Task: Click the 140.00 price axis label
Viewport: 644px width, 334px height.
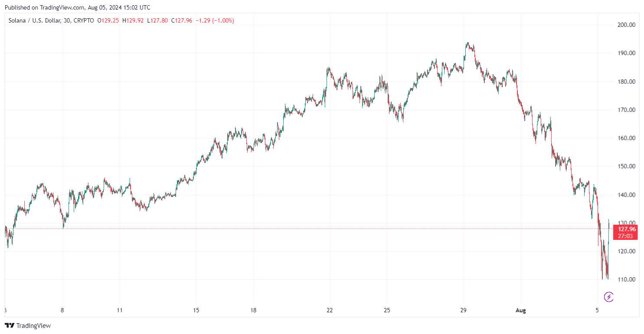Action: tap(627, 195)
